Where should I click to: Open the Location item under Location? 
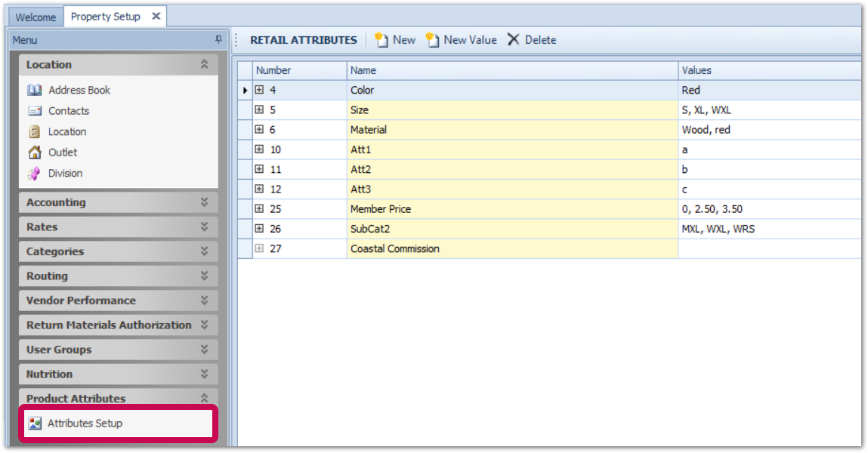pyautogui.click(x=66, y=131)
